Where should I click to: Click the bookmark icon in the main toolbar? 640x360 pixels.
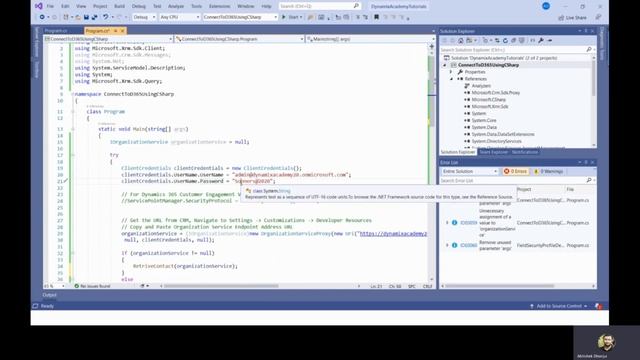click(376, 17)
